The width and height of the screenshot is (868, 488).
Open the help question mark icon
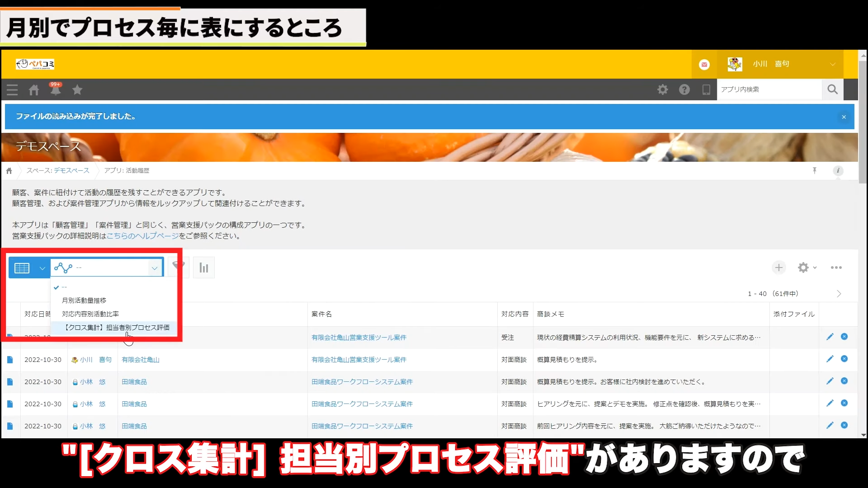[x=684, y=89]
